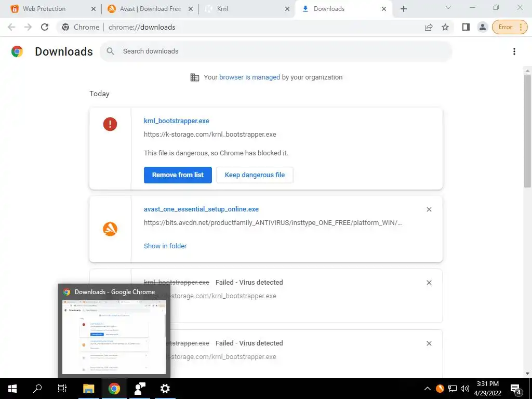Open the Windows Start menu
The height and width of the screenshot is (399, 532).
click(12, 389)
